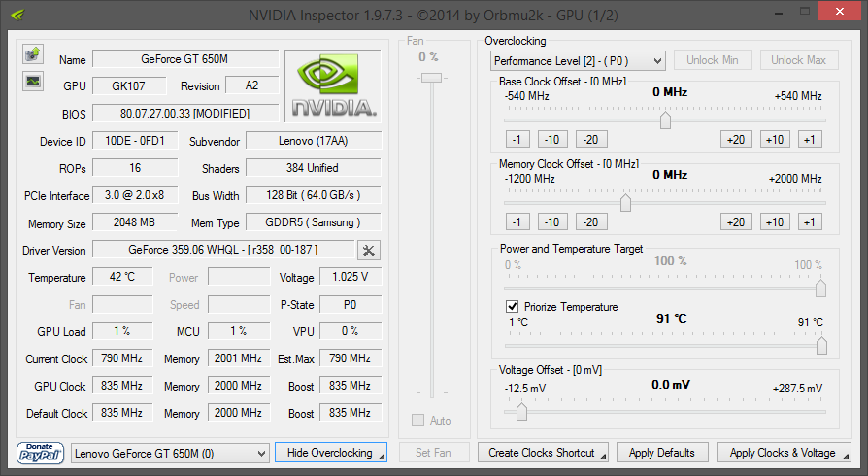This screenshot has height=476, width=868.
Task: Open the Performance Level [2] - (P0) dropdown
Action: coord(578,60)
